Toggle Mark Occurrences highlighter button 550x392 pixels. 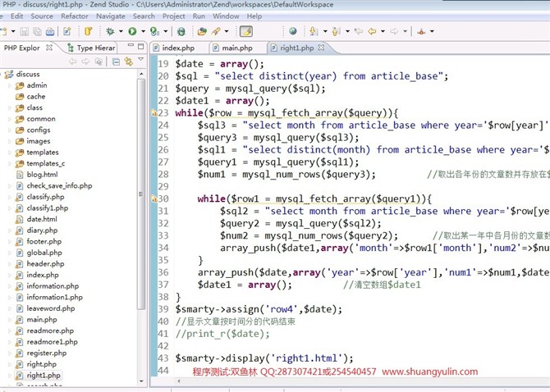(x=246, y=31)
